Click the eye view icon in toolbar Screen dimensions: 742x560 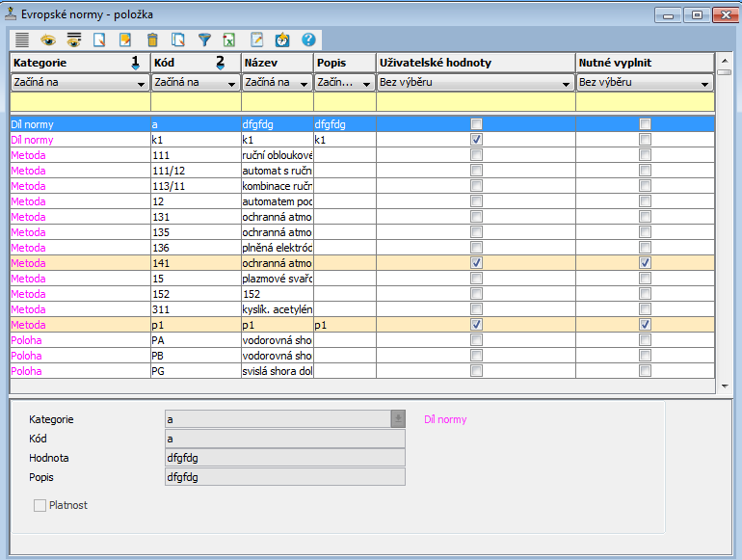(47, 40)
